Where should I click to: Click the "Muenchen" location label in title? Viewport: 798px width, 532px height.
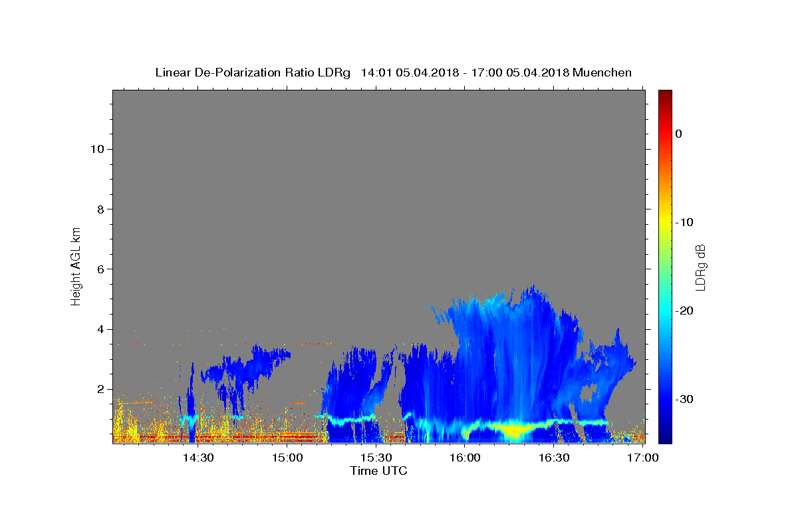[602, 72]
